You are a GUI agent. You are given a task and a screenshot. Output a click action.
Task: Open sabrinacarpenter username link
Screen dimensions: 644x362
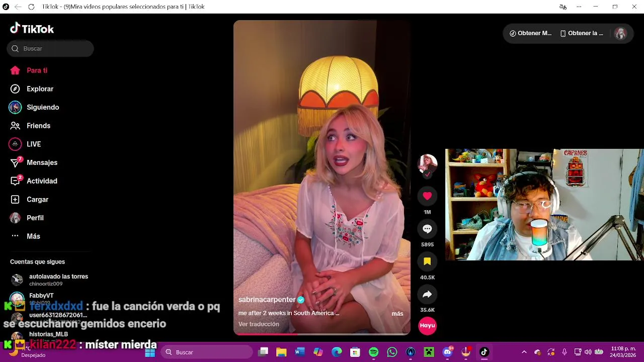click(267, 300)
